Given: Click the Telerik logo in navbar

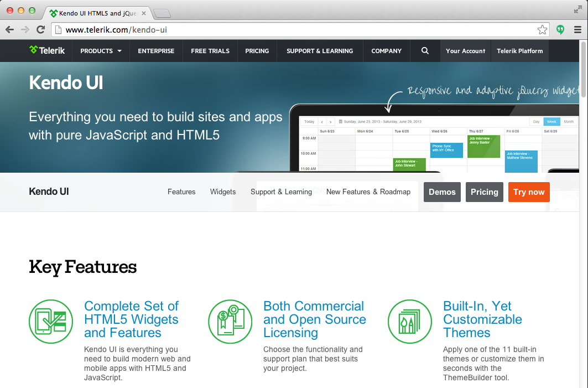Looking at the screenshot, I should click(x=47, y=50).
